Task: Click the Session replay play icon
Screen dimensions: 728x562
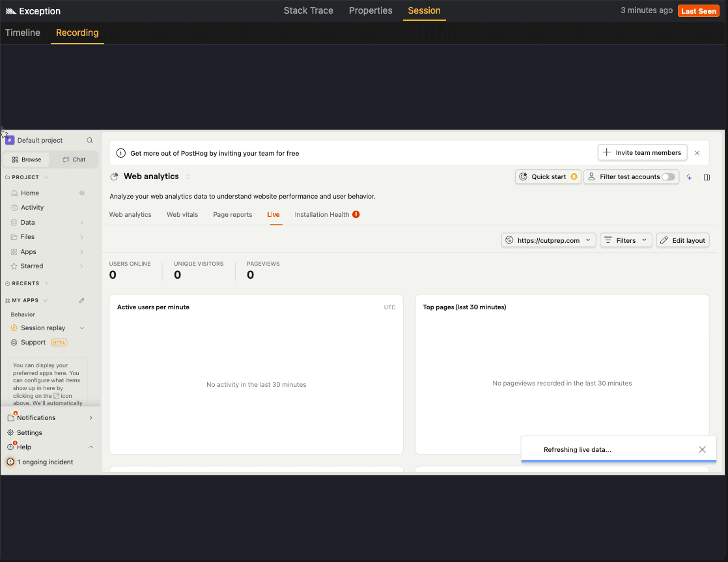Action: point(14,328)
